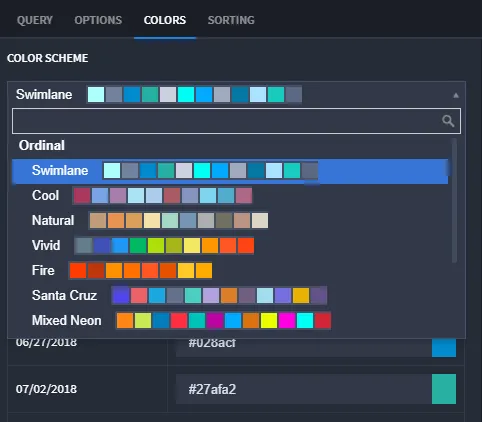Select the Santa Cruz scheme
The width and height of the screenshot is (482, 422).
pyautogui.click(x=230, y=296)
